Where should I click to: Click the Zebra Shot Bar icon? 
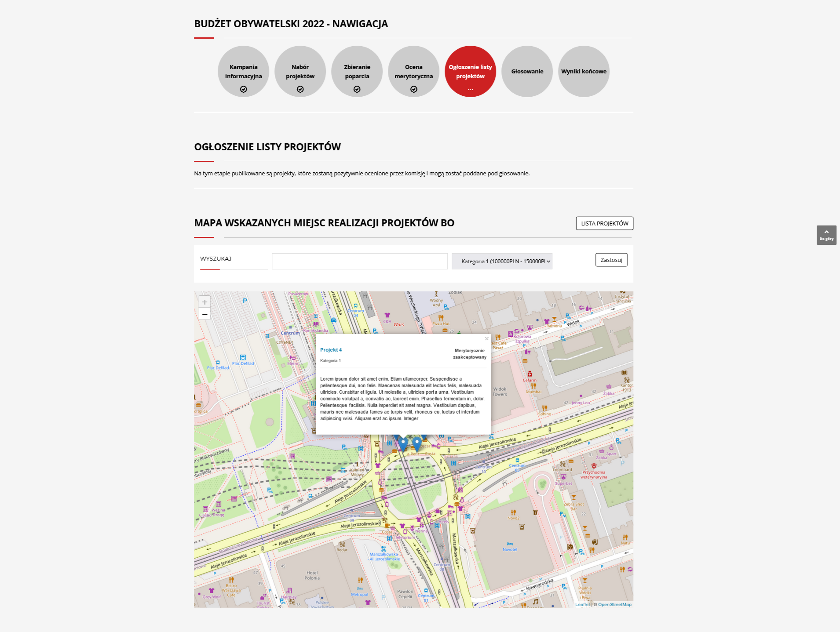[x=573, y=498]
